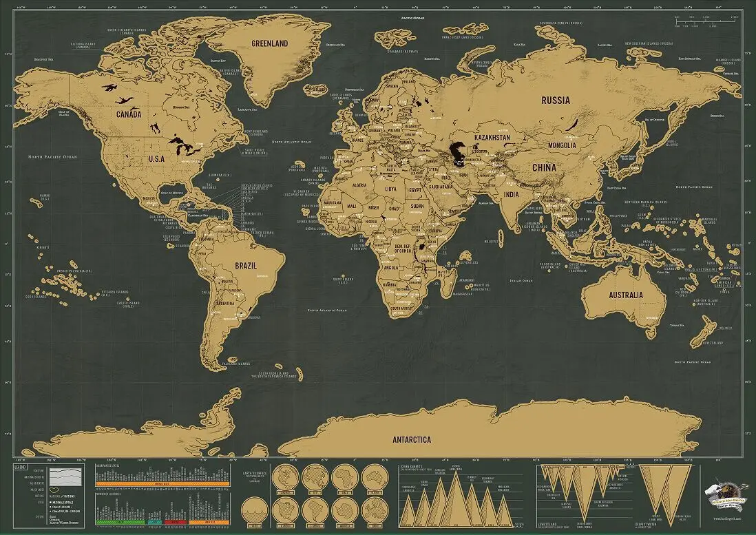
Task: Click the DEEPEST WATER chart label
Action: (646, 524)
